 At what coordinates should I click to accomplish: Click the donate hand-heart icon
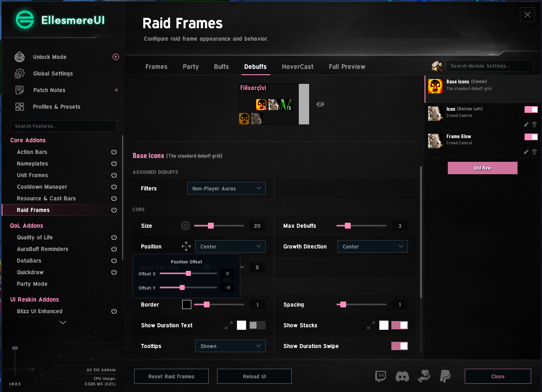tap(424, 376)
